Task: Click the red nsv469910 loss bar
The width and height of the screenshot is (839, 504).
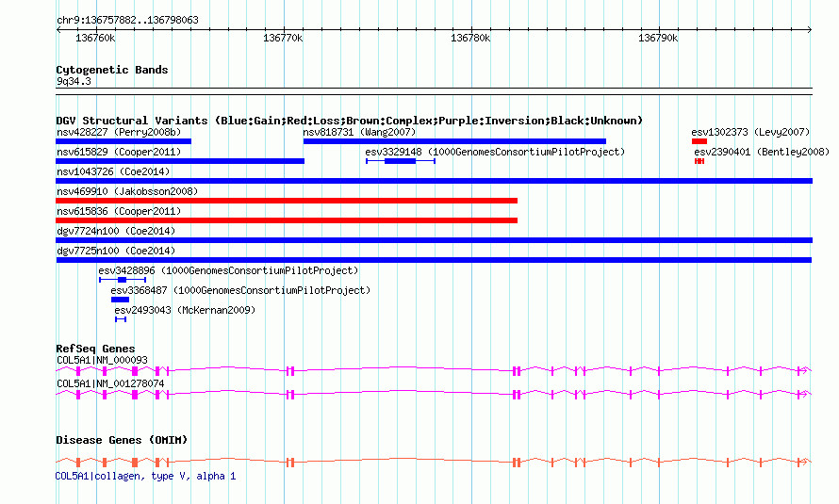Action: (x=287, y=201)
